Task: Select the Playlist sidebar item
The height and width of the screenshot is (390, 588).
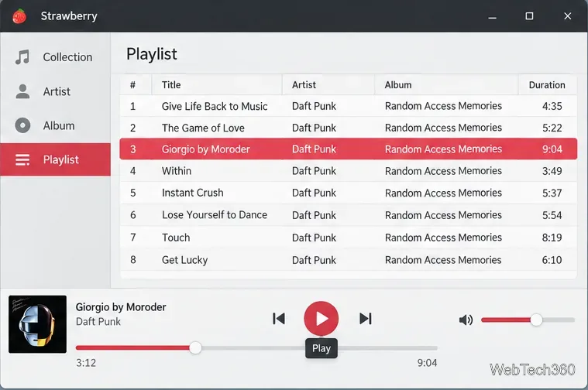Action: pos(56,159)
